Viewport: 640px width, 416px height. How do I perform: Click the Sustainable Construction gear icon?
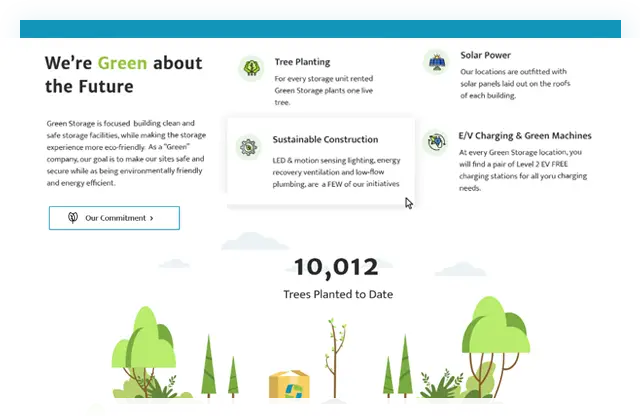coord(248,147)
